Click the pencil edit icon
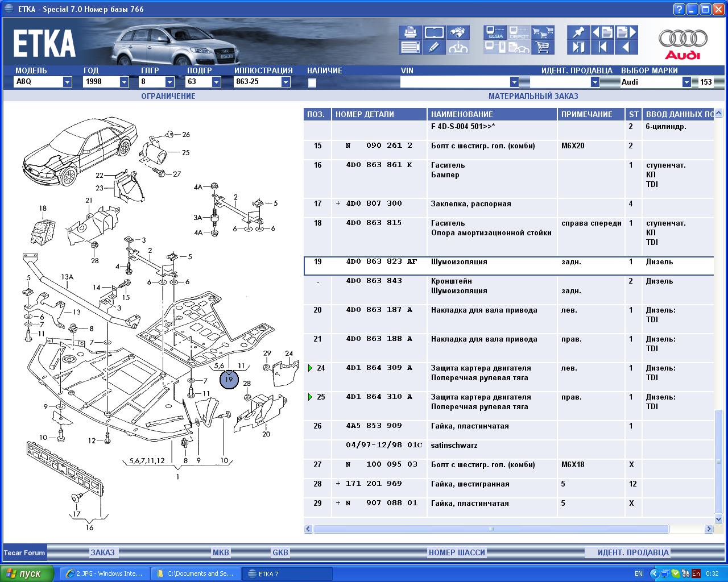The height and width of the screenshot is (582, 728). click(x=434, y=47)
